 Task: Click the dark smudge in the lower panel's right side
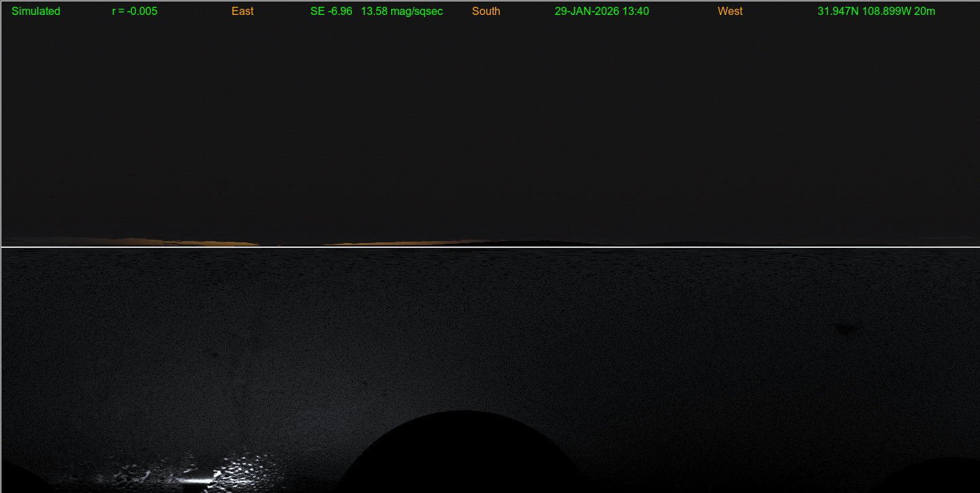(x=845, y=330)
